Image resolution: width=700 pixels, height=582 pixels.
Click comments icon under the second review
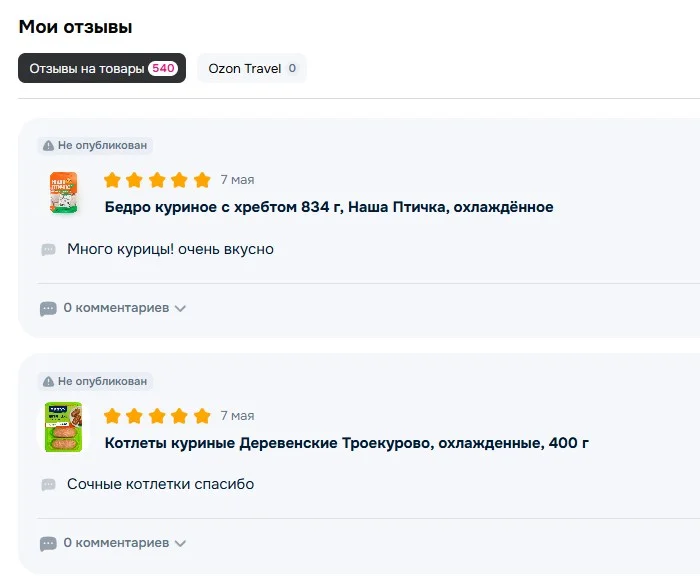(48, 544)
